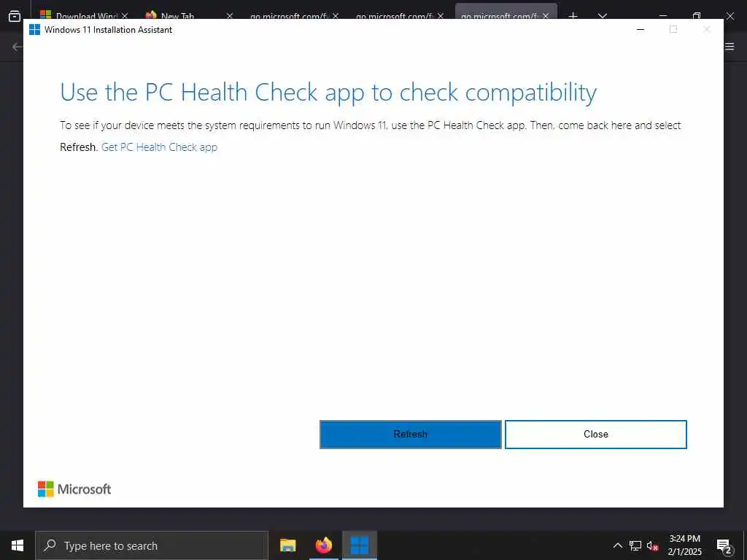Click the Close button in the assistant
Image resolution: width=747 pixels, height=560 pixels.
595,434
